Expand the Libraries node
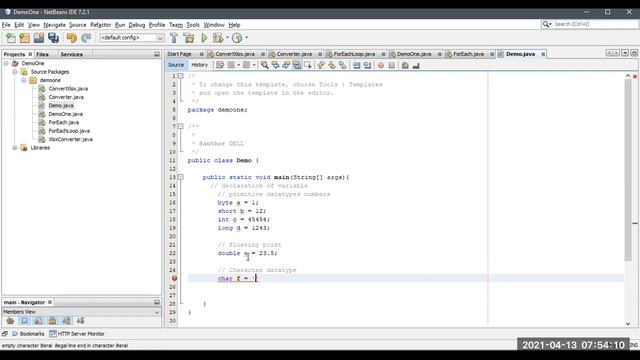Viewport: 640px width, 360px height. [x=15, y=148]
